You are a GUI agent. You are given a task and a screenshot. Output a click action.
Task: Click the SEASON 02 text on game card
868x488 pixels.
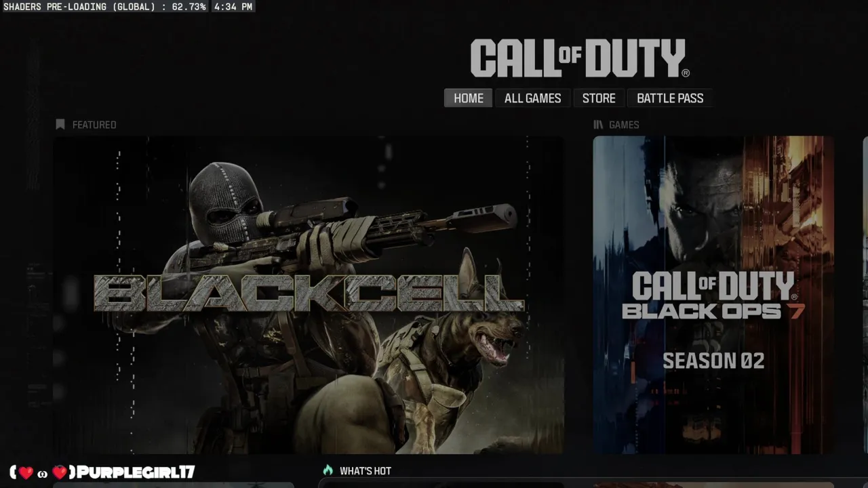tap(713, 361)
